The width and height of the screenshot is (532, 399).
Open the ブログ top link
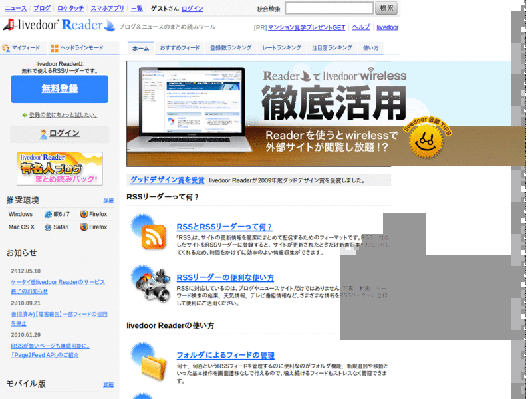[42, 9]
